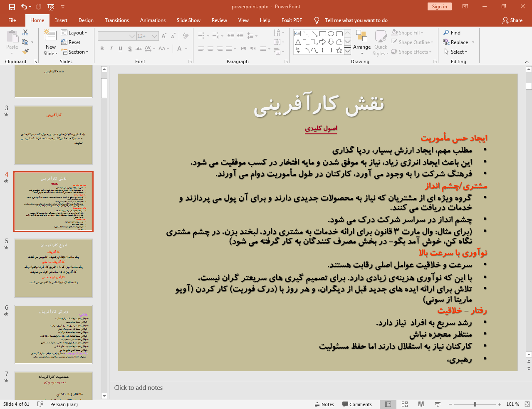Switch to Slide Sorter view
The width and height of the screenshot is (532, 409).
pyautogui.click(x=404, y=404)
